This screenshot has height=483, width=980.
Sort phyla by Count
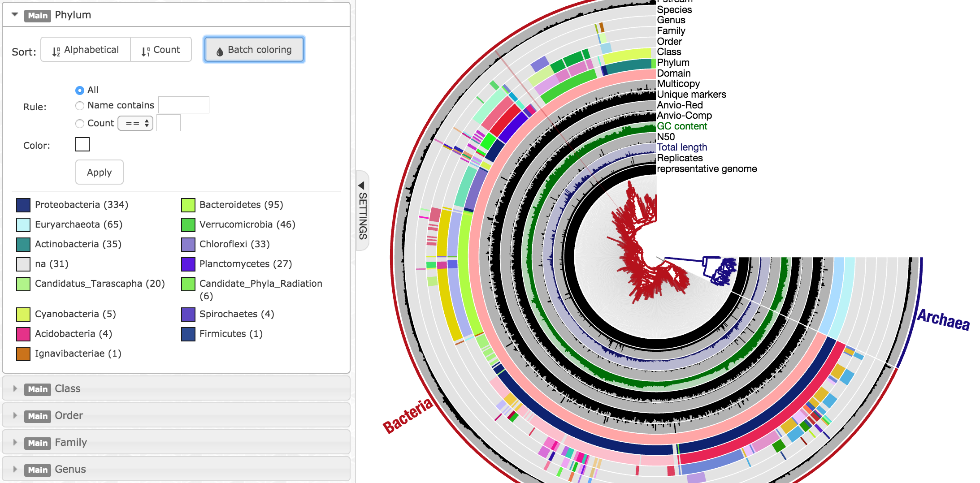coord(161,50)
